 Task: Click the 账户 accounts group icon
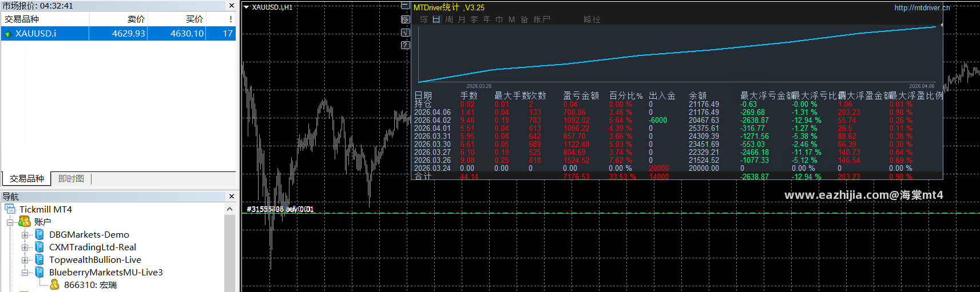[x=25, y=222]
